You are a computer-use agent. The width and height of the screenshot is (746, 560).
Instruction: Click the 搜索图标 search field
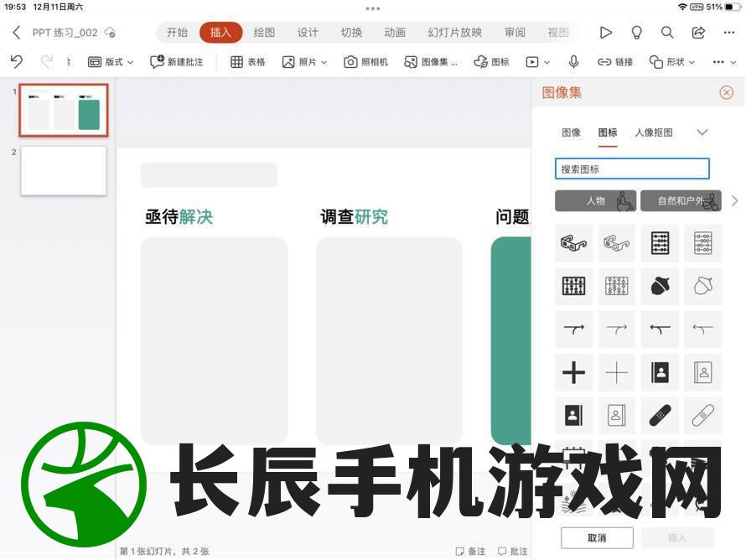[x=632, y=169]
